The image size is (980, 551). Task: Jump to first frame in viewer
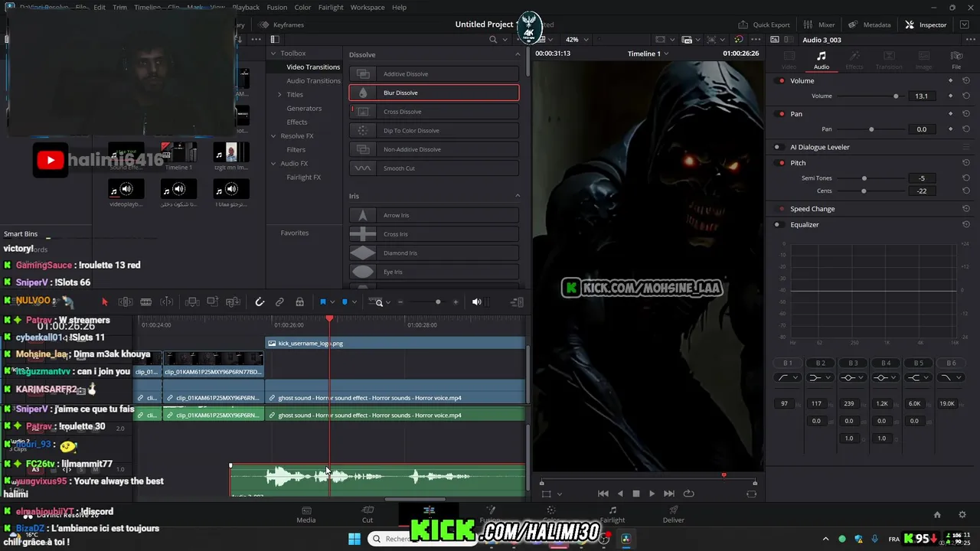click(603, 494)
